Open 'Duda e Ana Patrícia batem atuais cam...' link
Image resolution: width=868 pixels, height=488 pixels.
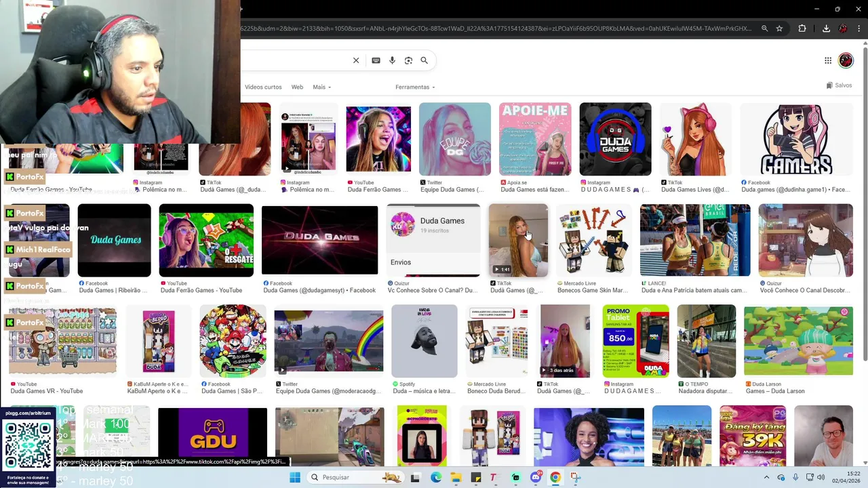tap(695, 290)
